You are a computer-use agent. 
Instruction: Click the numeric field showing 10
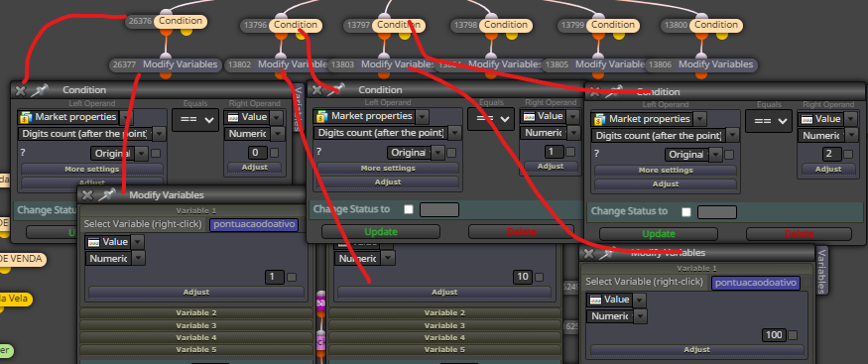click(523, 277)
